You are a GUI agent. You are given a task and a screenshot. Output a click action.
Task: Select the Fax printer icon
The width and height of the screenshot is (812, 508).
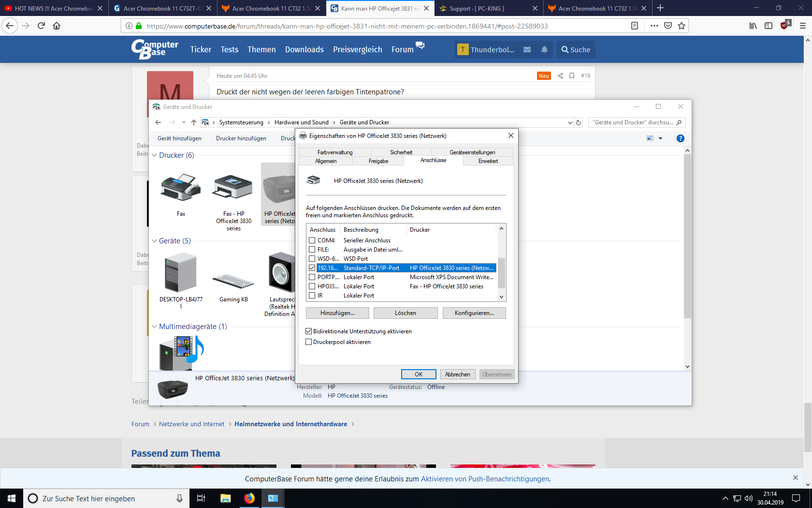tap(181, 188)
